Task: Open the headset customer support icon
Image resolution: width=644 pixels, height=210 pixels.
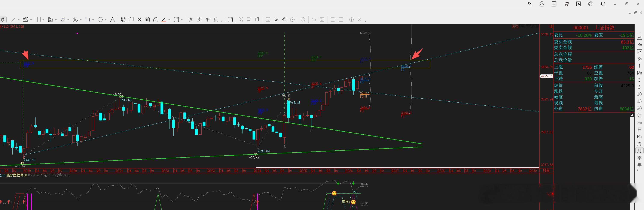Action: pos(603,4)
